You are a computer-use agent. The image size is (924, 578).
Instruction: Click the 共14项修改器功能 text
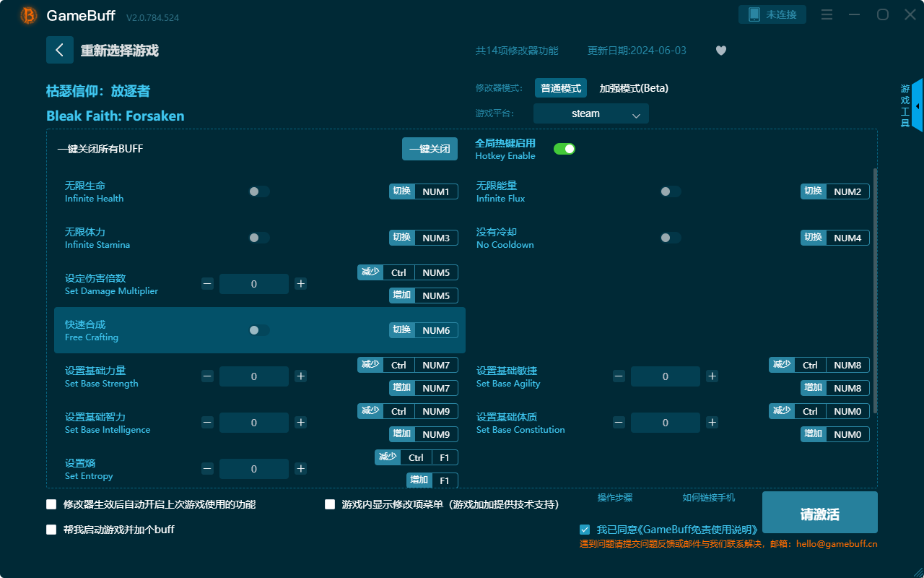click(x=517, y=51)
